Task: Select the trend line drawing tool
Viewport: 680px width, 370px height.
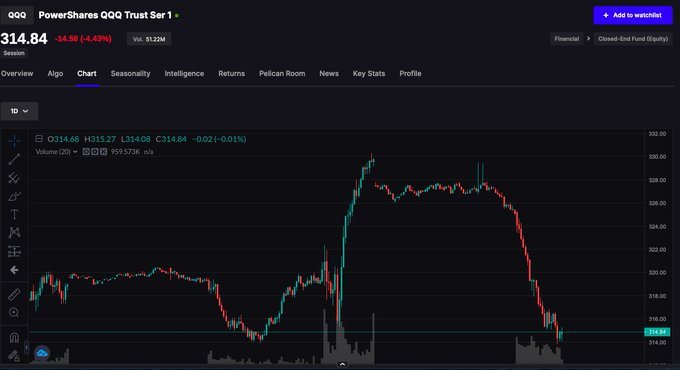Action: (x=14, y=159)
